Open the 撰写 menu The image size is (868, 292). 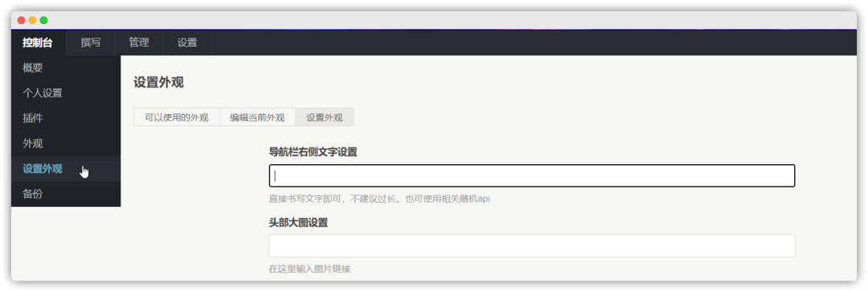91,43
